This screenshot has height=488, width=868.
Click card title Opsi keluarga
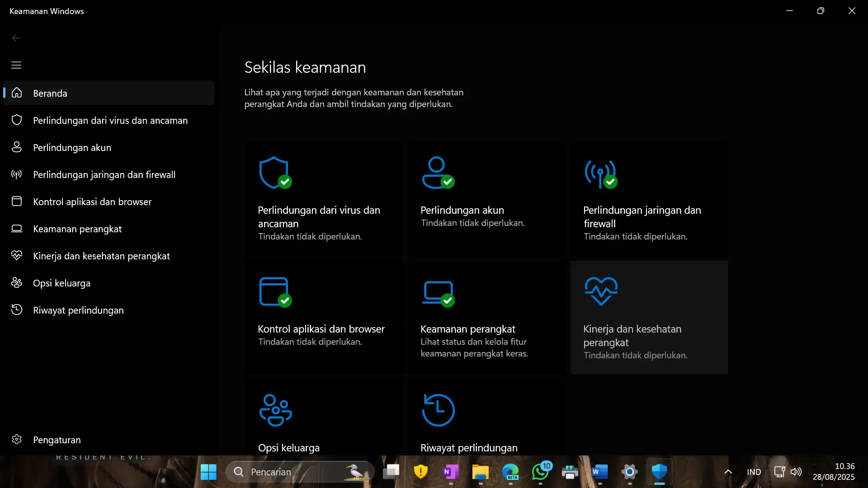[288, 448]
